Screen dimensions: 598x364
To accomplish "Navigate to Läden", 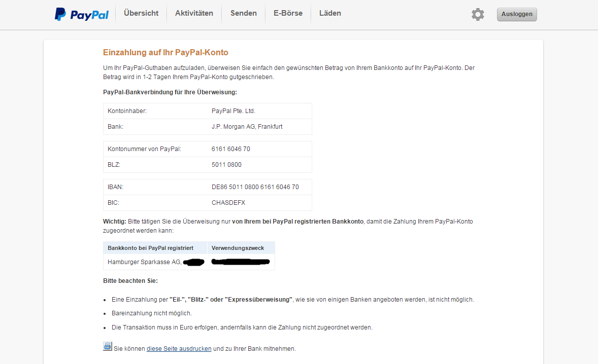I will pyautogui.click(x=330, y=13).
